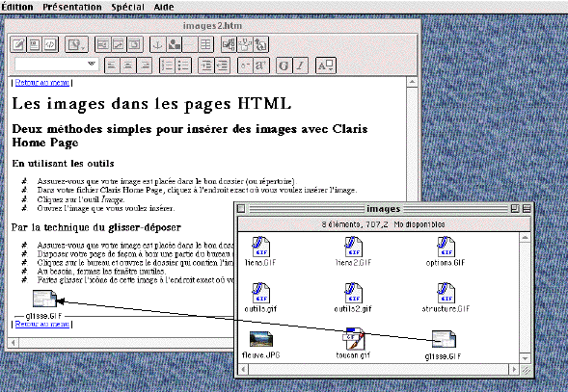Open the text color dropdown button
Screen dimensions: 568x392
tap(326, 65)
